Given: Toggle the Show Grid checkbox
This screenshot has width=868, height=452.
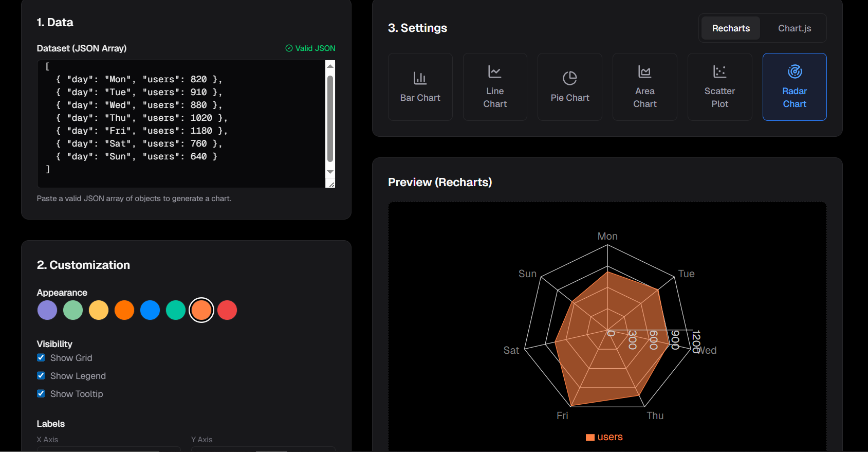Looking at the screenshot, I should (41, 357).
